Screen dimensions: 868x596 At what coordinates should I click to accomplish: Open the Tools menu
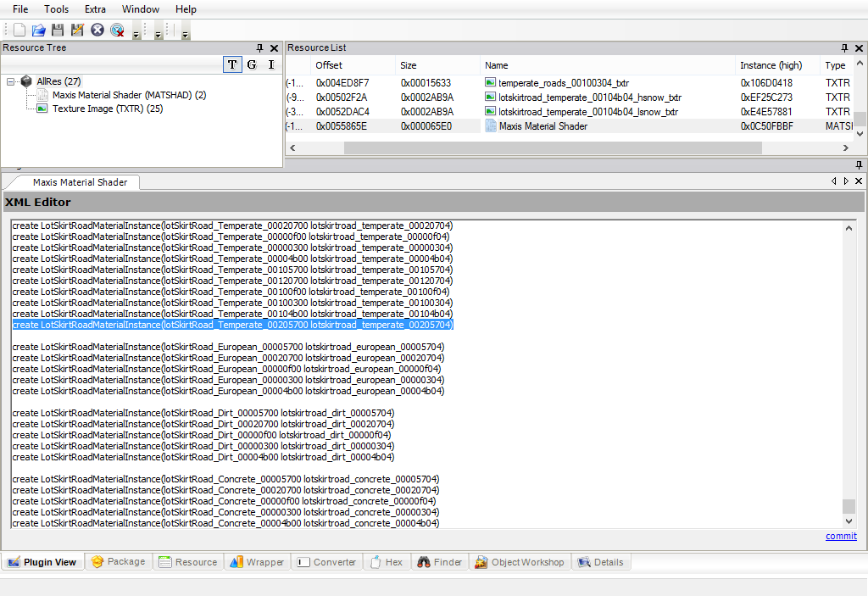click(x=57, y=9)
